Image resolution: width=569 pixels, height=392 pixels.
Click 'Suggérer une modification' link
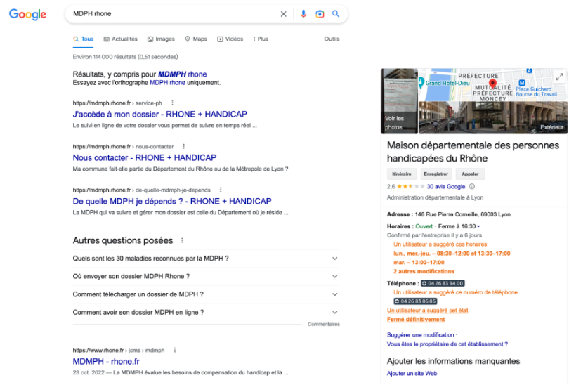[x=420, y=335]
